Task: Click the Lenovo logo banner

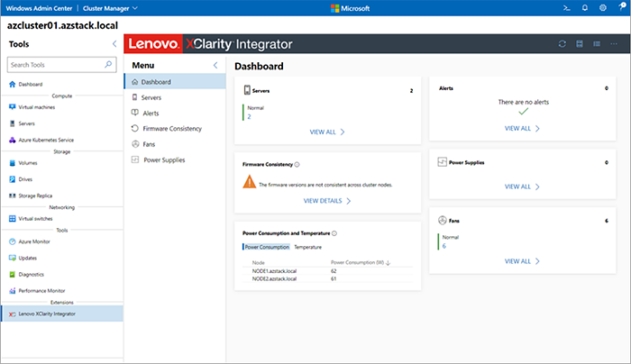Action: click(x=153, y=44)
